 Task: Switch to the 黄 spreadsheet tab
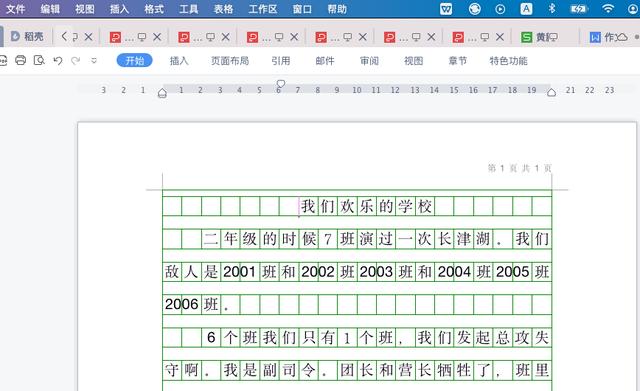click(540, 37)
